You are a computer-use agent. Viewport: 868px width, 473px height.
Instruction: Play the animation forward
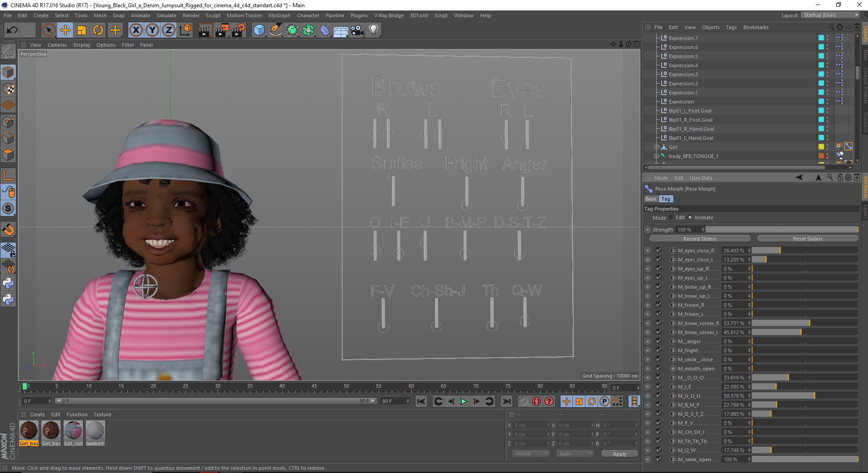(463, 401)
